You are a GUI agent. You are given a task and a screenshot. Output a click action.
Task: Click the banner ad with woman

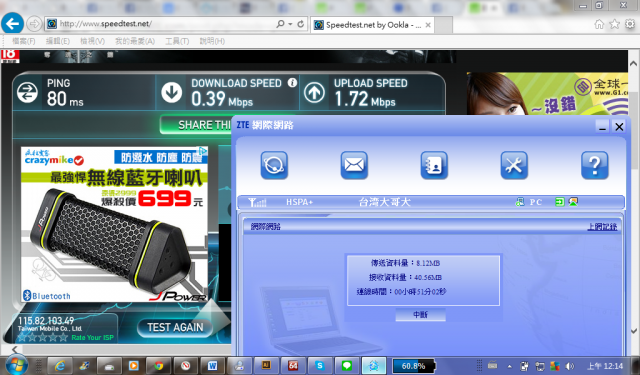click(547, 94)
